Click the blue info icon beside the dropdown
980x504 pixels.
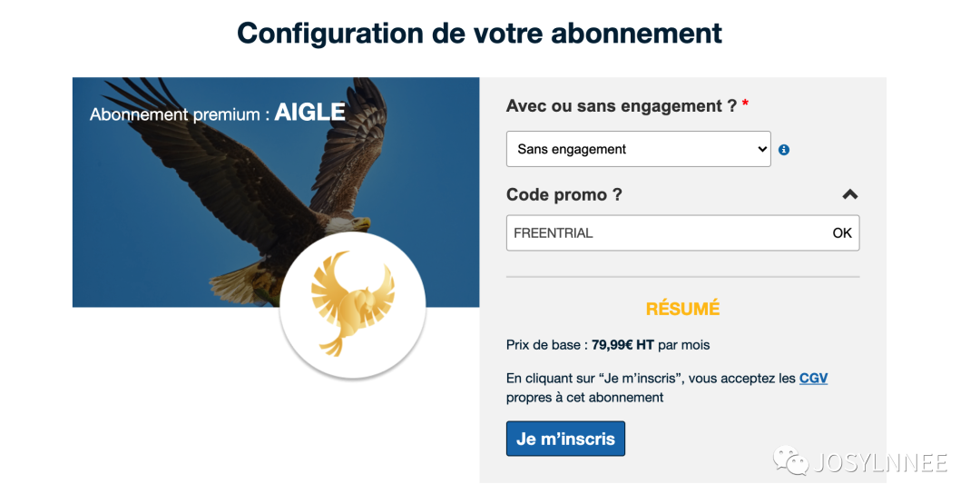784,150
